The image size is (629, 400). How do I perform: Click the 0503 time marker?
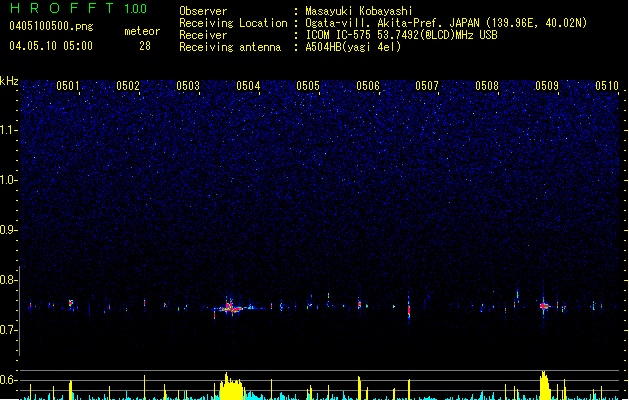coord(188,86)
